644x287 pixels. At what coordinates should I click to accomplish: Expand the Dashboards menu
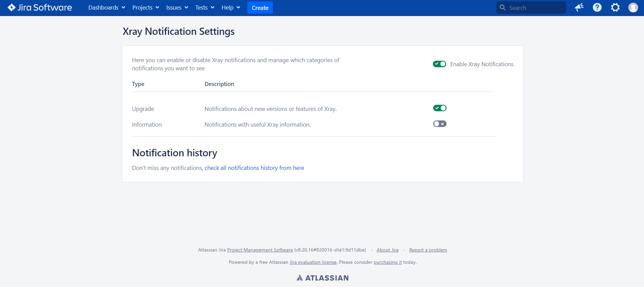107,8
